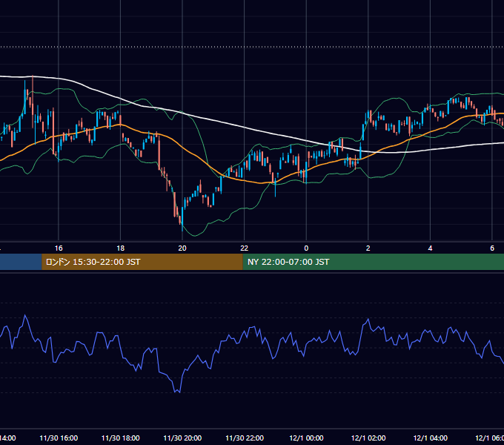The image size is (504, 445).
Task: Click the oscillator peak near 02:00
Action: [368, 319]
